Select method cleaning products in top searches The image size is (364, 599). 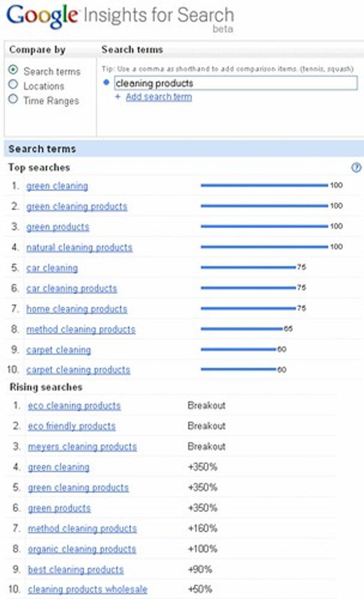pyautogui.click(x=80, y=329)
